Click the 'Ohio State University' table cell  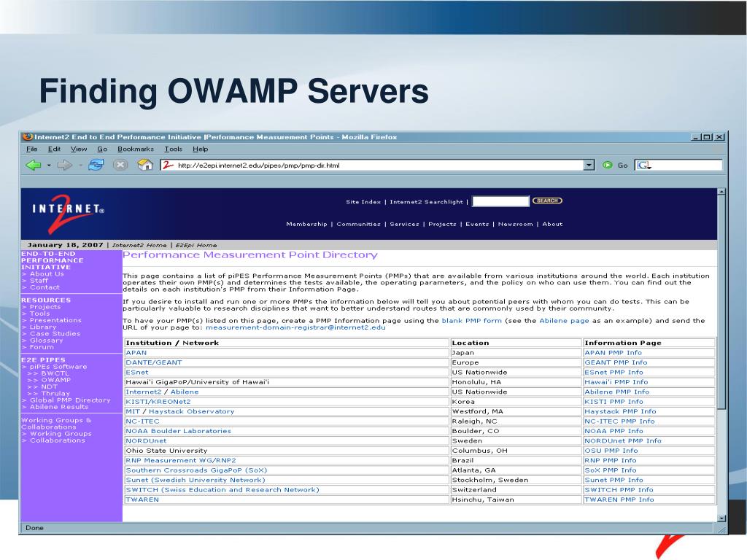pyautogui.click(x=287, y=451)
